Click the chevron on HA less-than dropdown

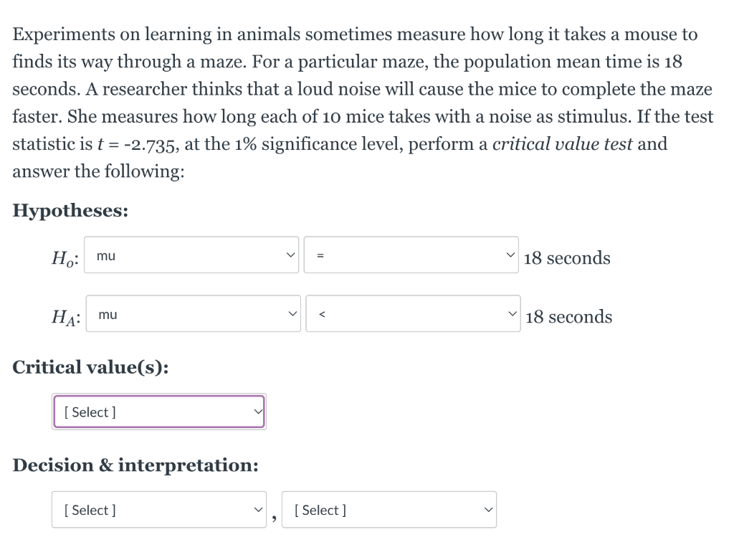511,314
